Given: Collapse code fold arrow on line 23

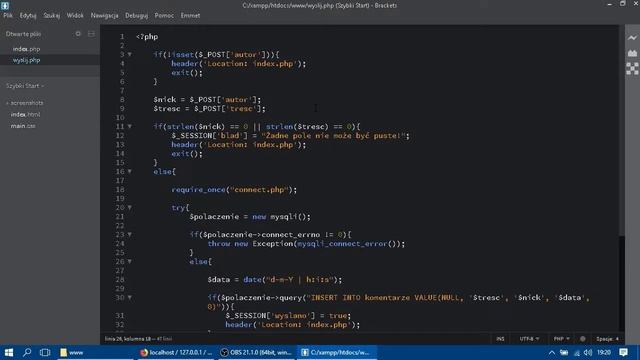Looking at the screenshot, I should pos(130,234).
